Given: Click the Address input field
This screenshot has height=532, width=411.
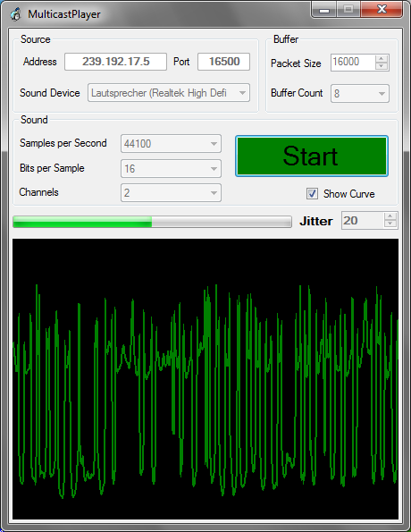Looking at the screenshot, I should (x=115, y=62).
